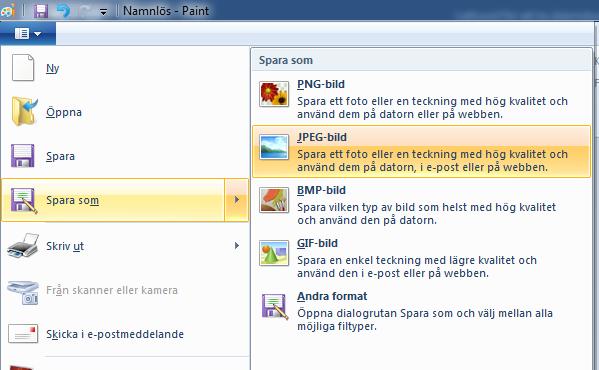Choose the Spara menu label
Image resolution: width=599 pixels, height=370 pixels.
pyautogui.click(x=60, y=156)
